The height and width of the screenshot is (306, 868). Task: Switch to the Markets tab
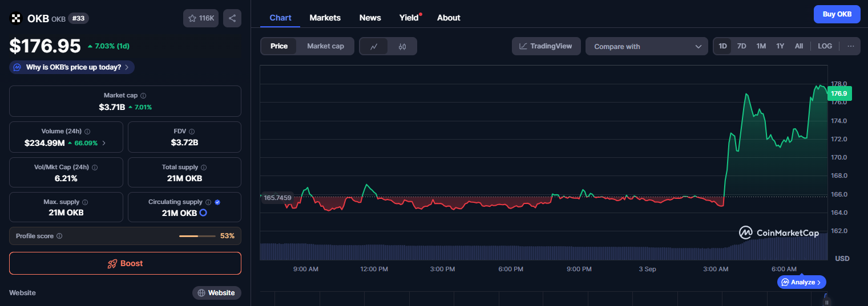(x=325, y=18)
